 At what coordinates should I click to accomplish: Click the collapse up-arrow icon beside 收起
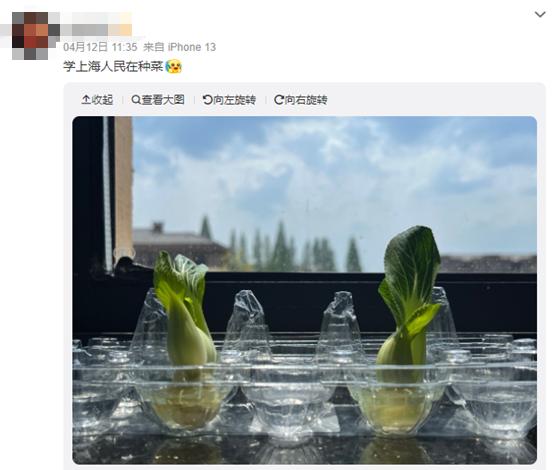pyautogui.click(x=86, y=100)
